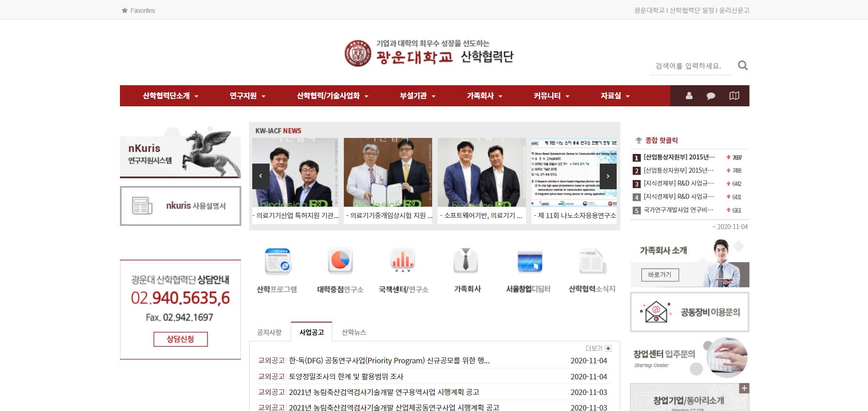
Task: Show next news slide with right arrow
Action: [x=608, y=176]
